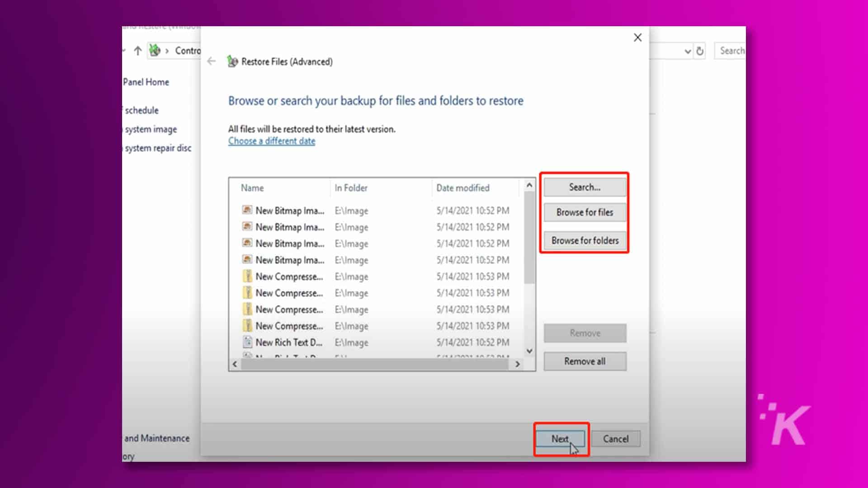
Task: Click Contro breadcrumb in the address bar
Action: click(x=188, y=51)
